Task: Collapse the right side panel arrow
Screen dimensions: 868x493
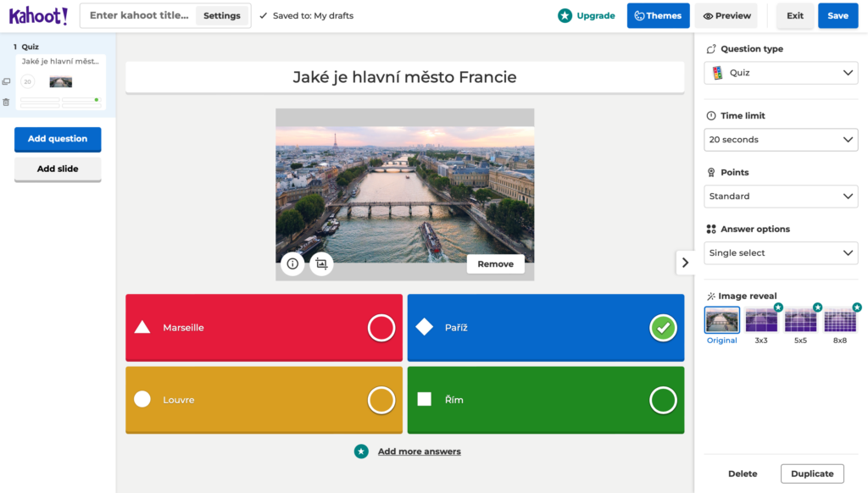Action: click(685, 263)
